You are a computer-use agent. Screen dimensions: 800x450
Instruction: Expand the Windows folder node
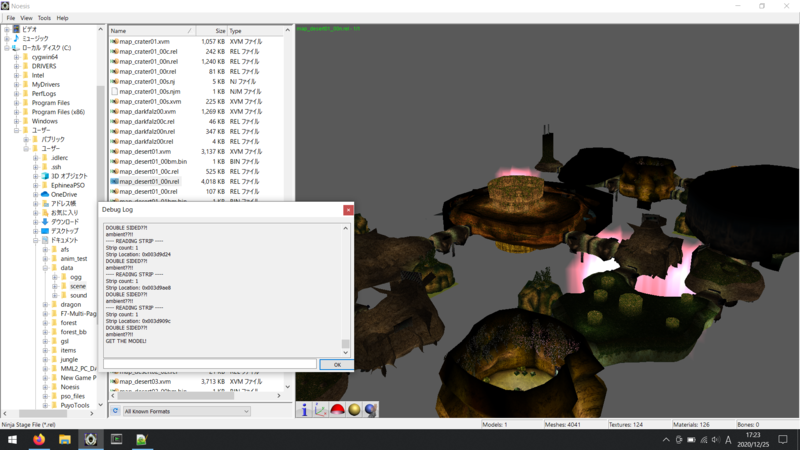16,121
